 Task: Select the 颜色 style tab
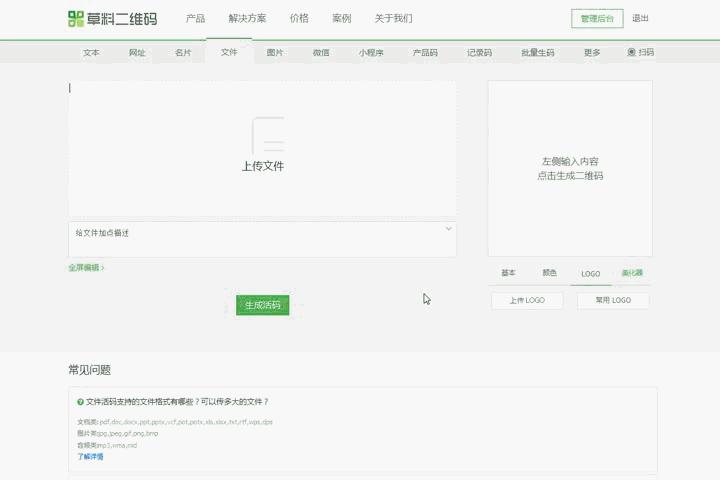click(x=549, y=273)
